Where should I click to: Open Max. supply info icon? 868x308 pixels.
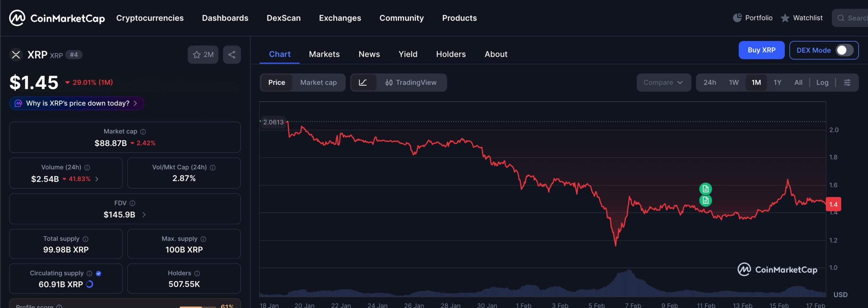(203, 239)
